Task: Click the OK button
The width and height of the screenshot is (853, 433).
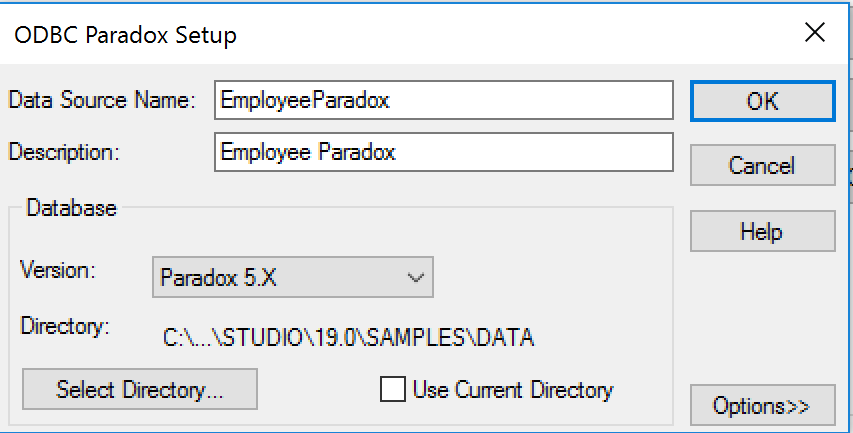Action: 763,101
